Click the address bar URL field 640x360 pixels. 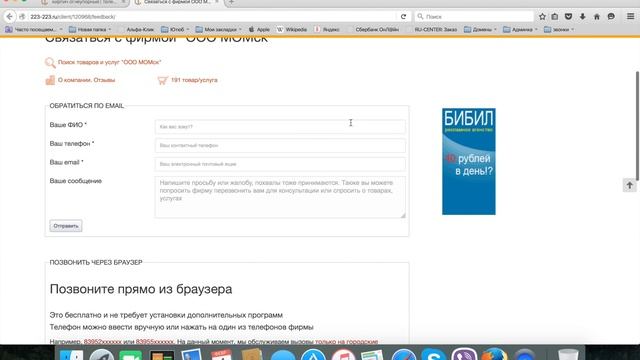(x=212, y=17)
